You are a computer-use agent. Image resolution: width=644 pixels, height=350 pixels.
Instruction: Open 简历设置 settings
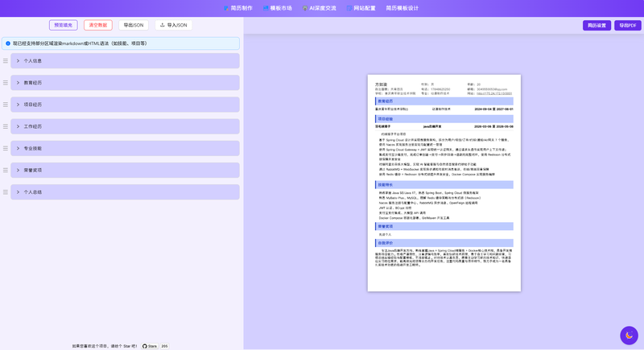click(x=597, y=26)
